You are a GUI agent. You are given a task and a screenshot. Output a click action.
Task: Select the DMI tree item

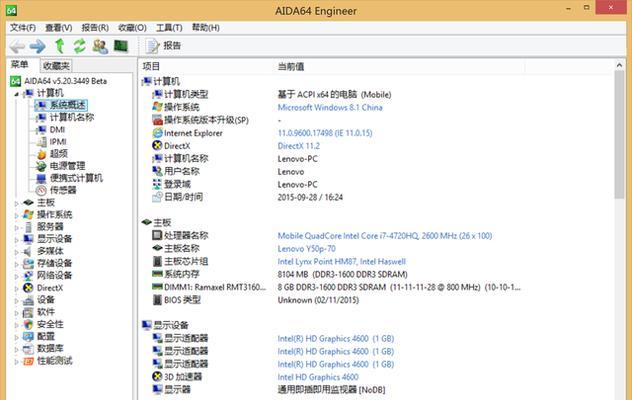[x=57, y=129]
